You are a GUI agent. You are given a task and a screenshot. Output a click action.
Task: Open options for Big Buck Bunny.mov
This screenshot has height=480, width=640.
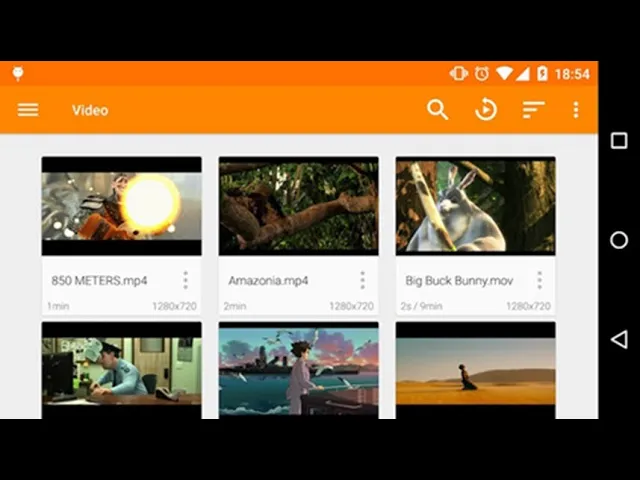(x=540, y=280)
